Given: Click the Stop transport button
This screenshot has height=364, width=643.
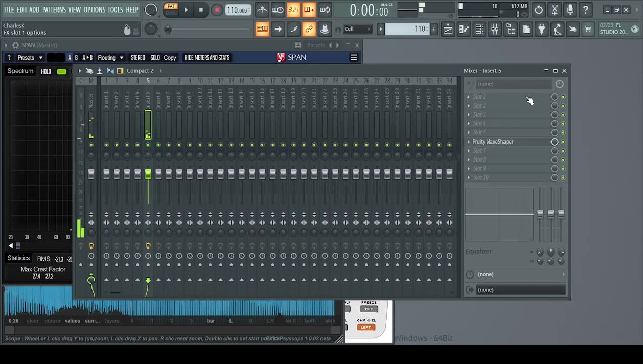Looking at the screenshot, I should [201, 10].
